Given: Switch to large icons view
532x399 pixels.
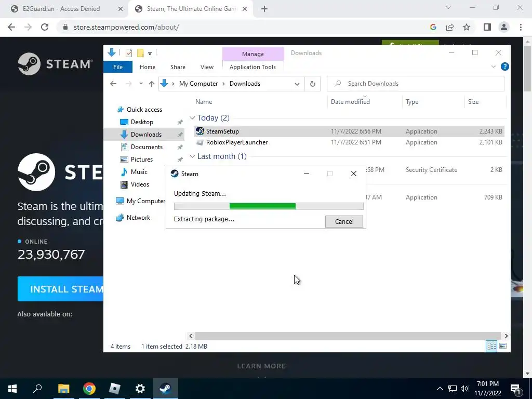Looking at the screenshot, I should pos(503,346).
